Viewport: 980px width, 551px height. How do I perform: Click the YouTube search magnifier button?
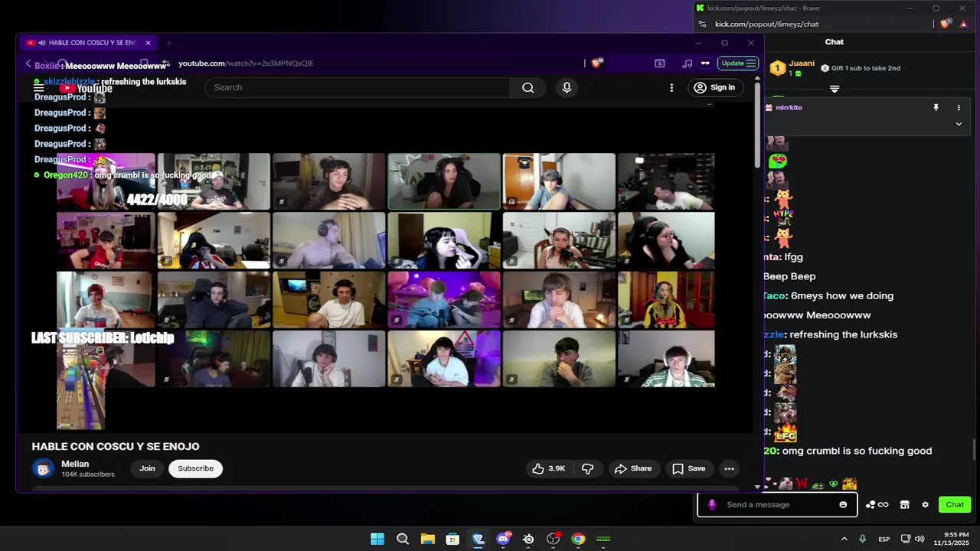[x=528, y=87]
